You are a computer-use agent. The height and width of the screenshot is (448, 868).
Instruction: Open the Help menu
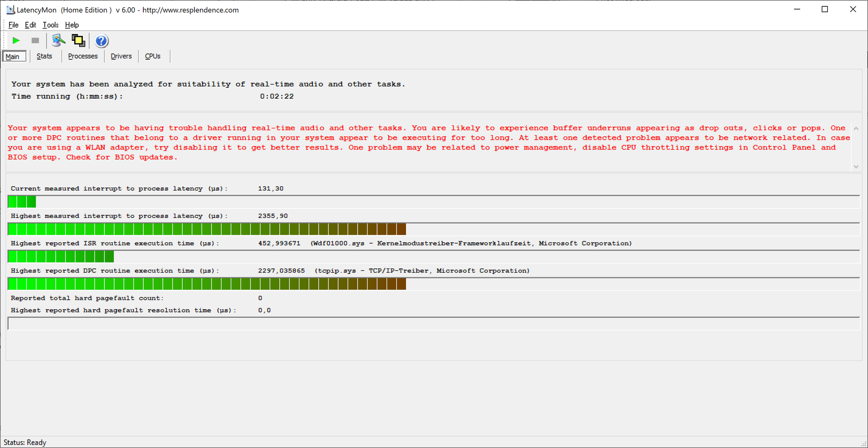tap(72, 25)
